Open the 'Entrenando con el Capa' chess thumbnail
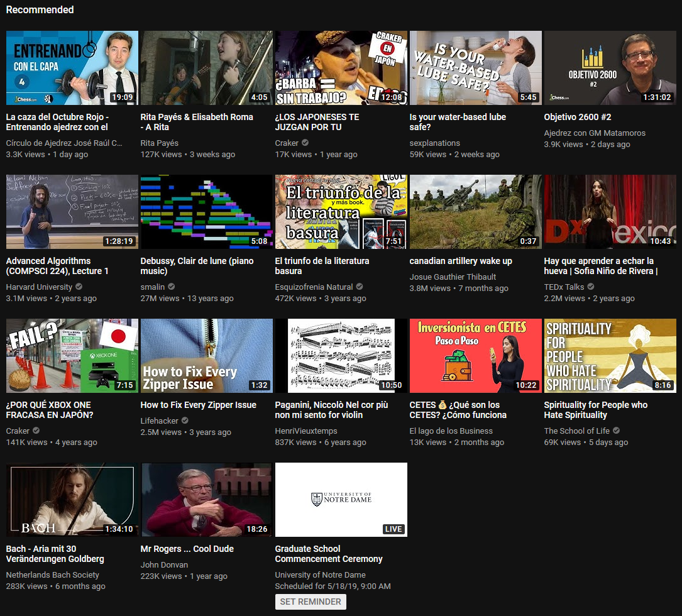Viewport: 682px width, 616px height. (x=72, y=68)
